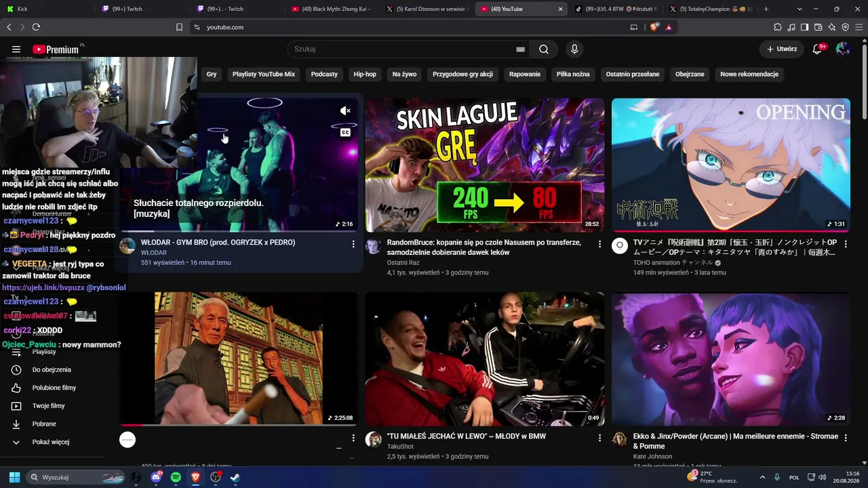Select the Rapowanie filter chip

pos(525,74)
